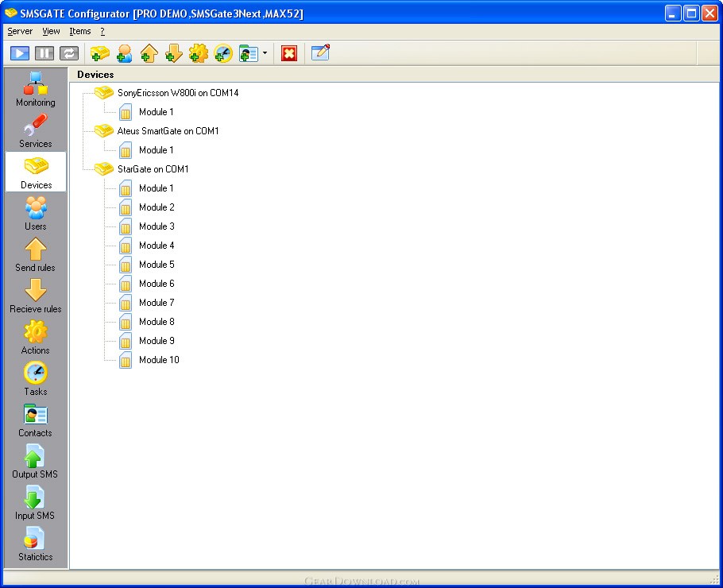Click the SonyEricsson W800i phone icon

(x=104, y=93)
